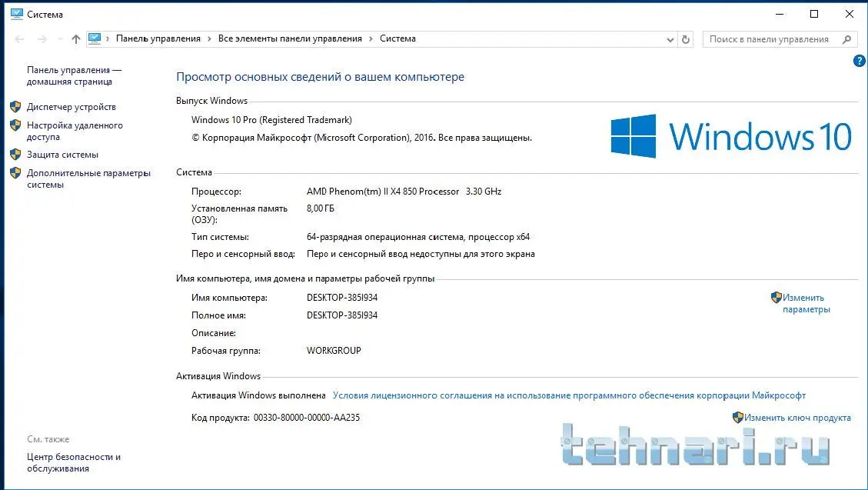Open Центр безопасности и обслуживания
This screenshot has width=868, height=490.
coord(74,463)
